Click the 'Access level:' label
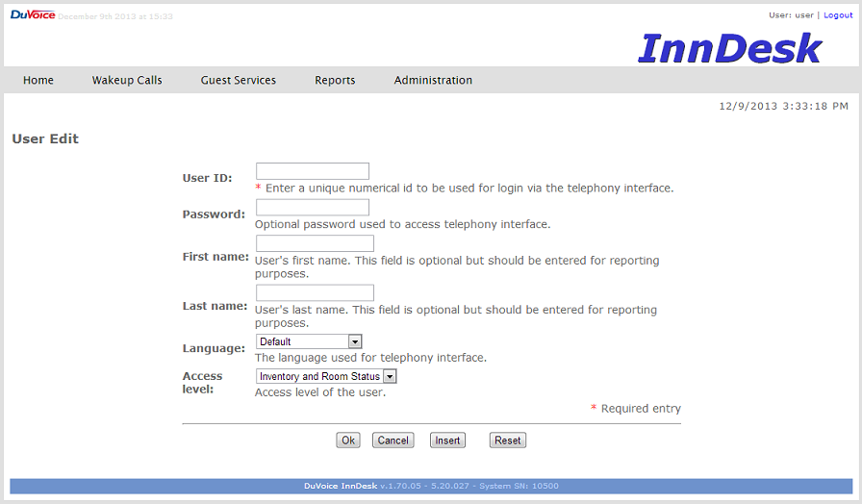Image resolution: width=862 pixels, height=504 pixels. 202,383
